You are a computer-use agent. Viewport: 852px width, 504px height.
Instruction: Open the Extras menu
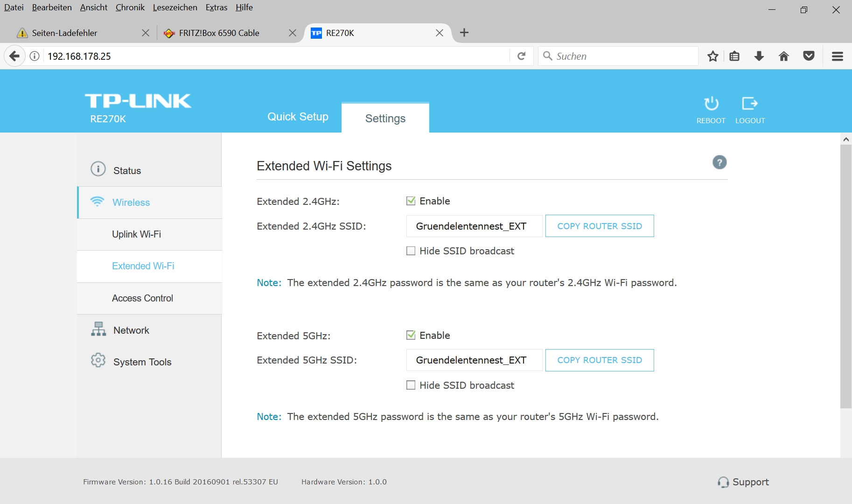click(x=216, y=7)
